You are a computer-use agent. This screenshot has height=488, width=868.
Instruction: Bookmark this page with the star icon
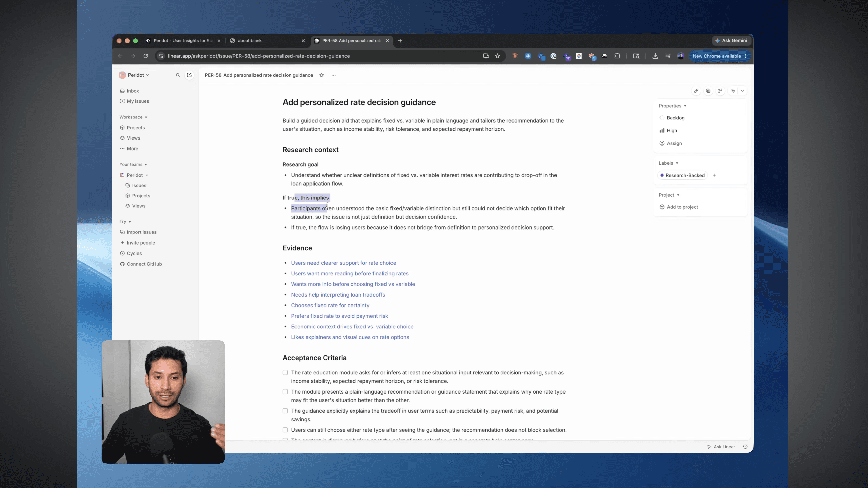point(497,56)
